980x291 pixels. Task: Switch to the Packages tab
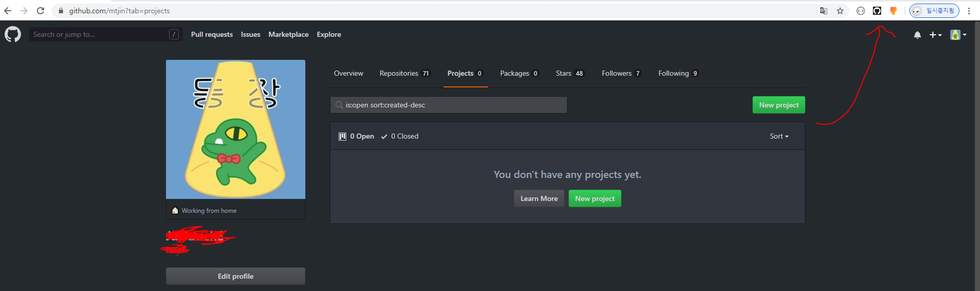519,73
